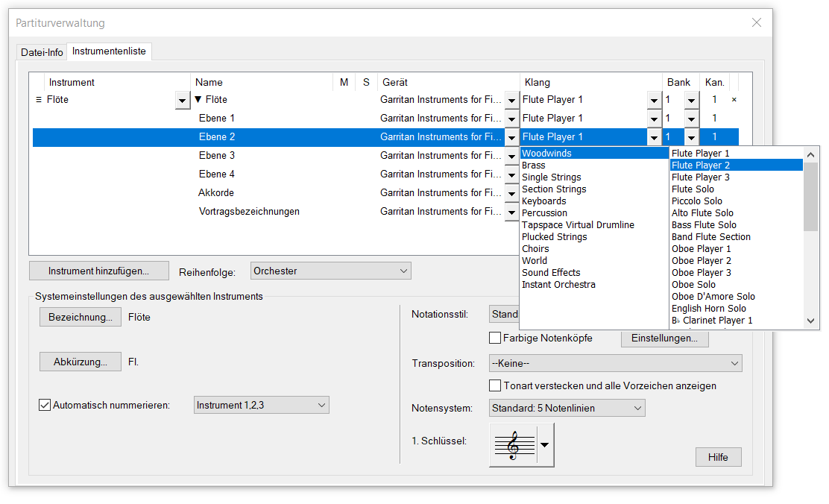Choose Choirs category

594,248
